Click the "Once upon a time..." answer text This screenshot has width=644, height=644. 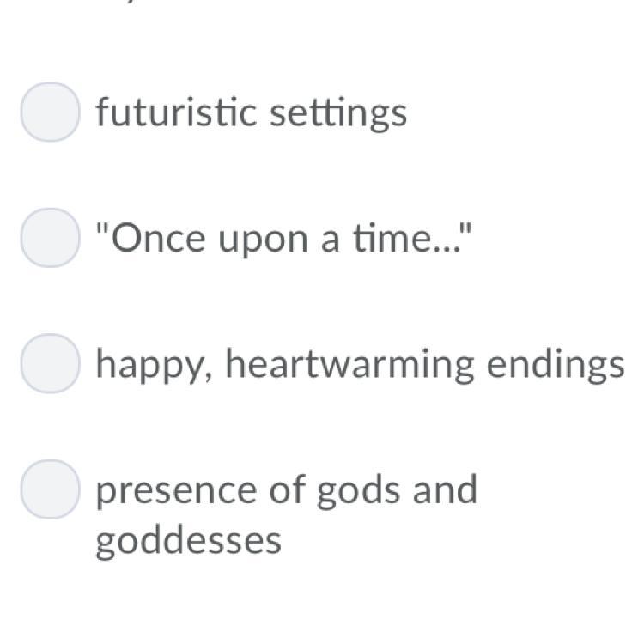tap(283, 238)
